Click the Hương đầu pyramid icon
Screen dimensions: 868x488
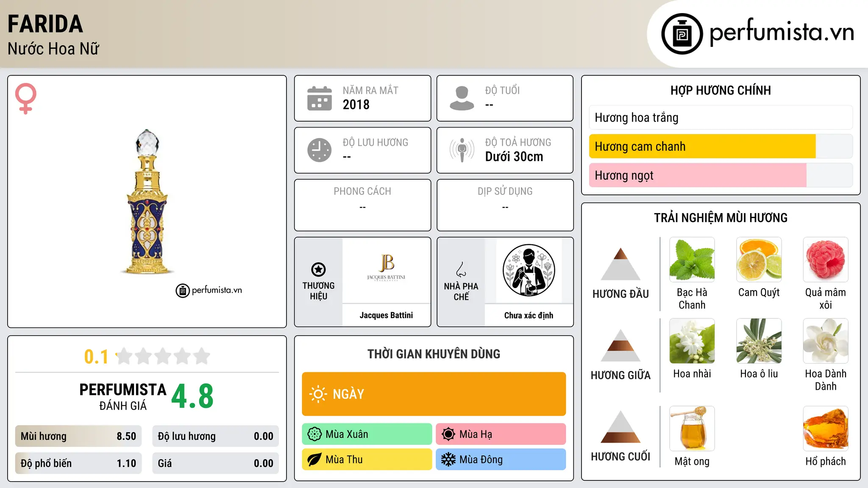620,264
